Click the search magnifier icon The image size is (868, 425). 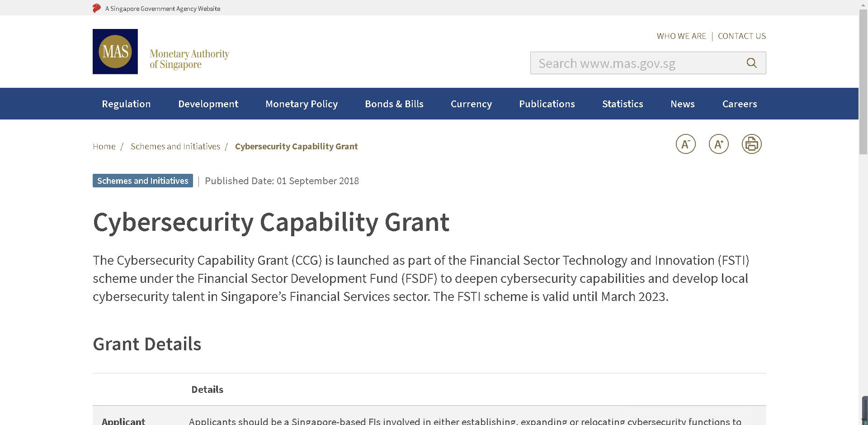point(751,63)
